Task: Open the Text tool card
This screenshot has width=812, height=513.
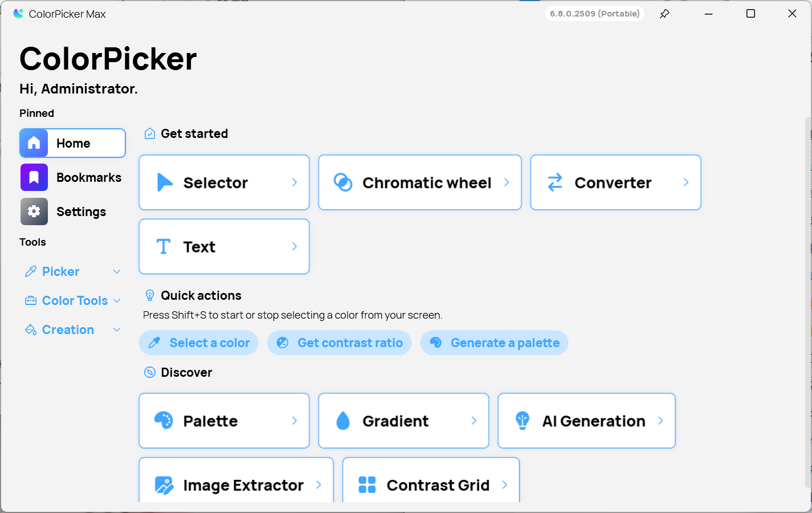Action: coord(224,246)
